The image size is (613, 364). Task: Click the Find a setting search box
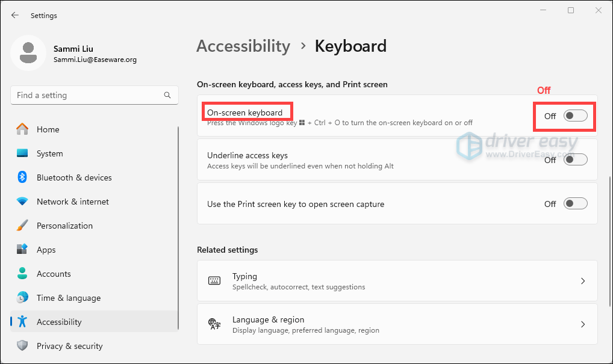pyautogui.click(x=87, y=95)
